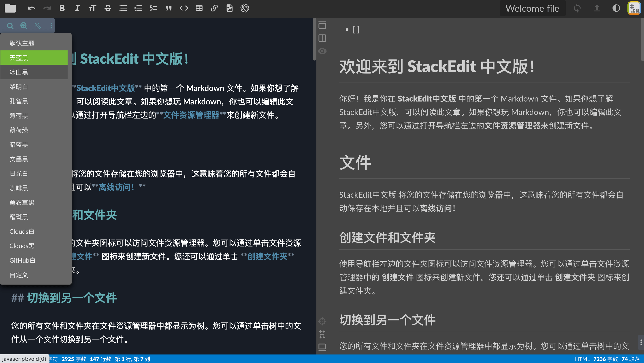The width and height of the screenshot is (644, 363).
Task: Click the '文件' heading in preview
Action: 355,163
